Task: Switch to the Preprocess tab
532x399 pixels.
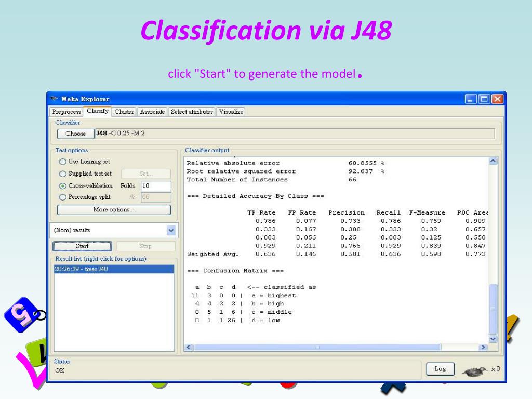Action: (66, 112)
